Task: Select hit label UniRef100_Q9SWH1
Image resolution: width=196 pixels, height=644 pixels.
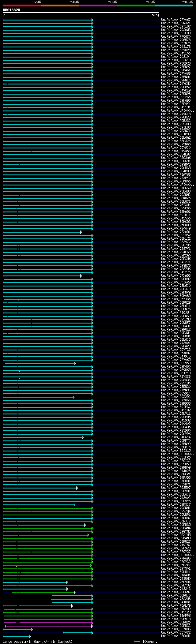Action: [176, 508]
